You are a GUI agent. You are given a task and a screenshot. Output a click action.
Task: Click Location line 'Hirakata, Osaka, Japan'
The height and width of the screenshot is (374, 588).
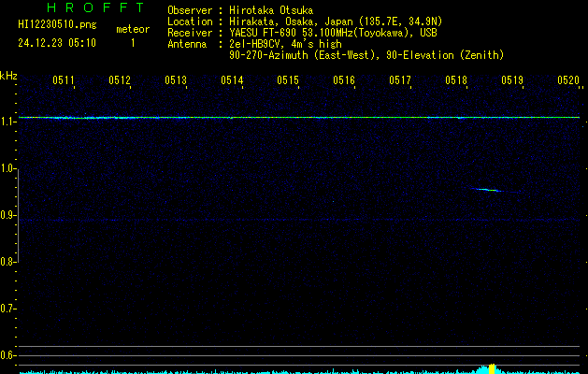291,22
